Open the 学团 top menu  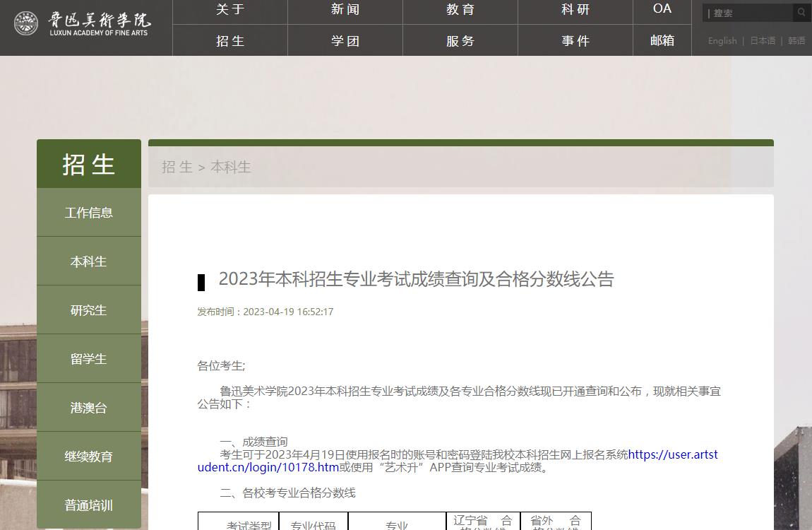point(345,41)
